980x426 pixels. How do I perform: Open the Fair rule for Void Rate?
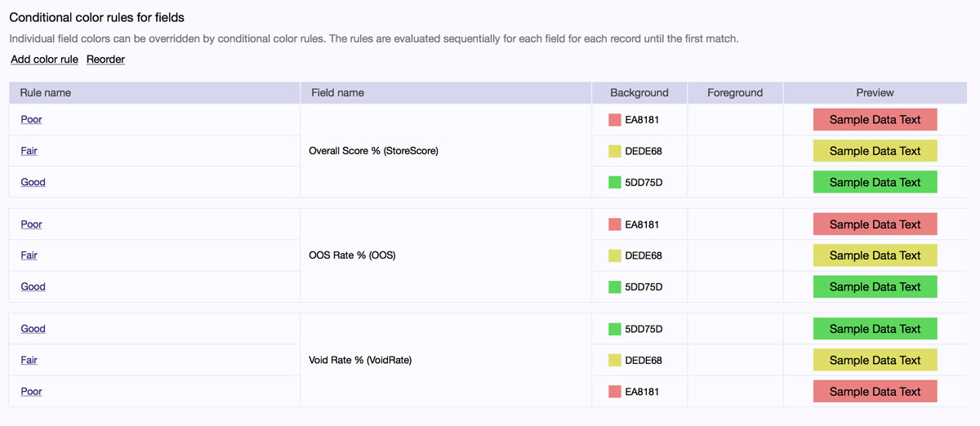tap(29, 360)
